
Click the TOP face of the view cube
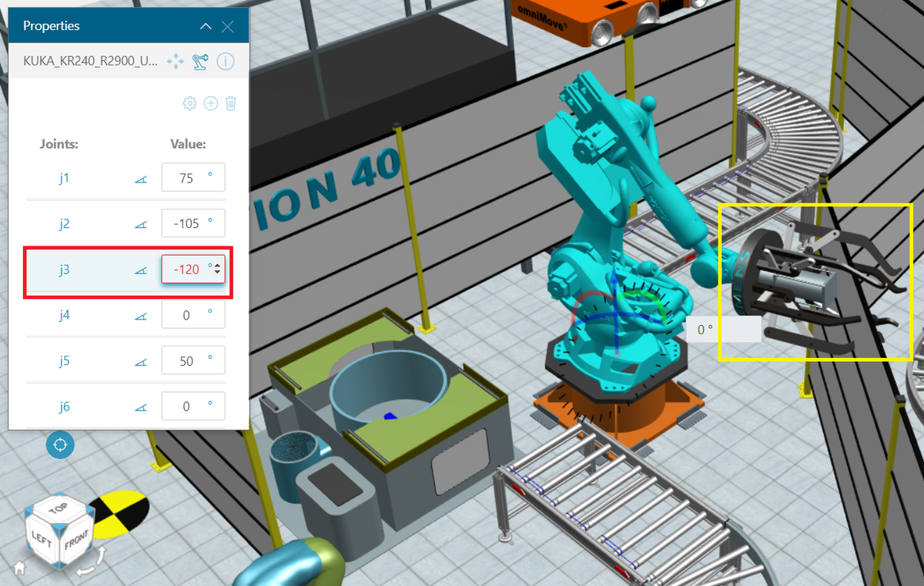click(58, 508)
